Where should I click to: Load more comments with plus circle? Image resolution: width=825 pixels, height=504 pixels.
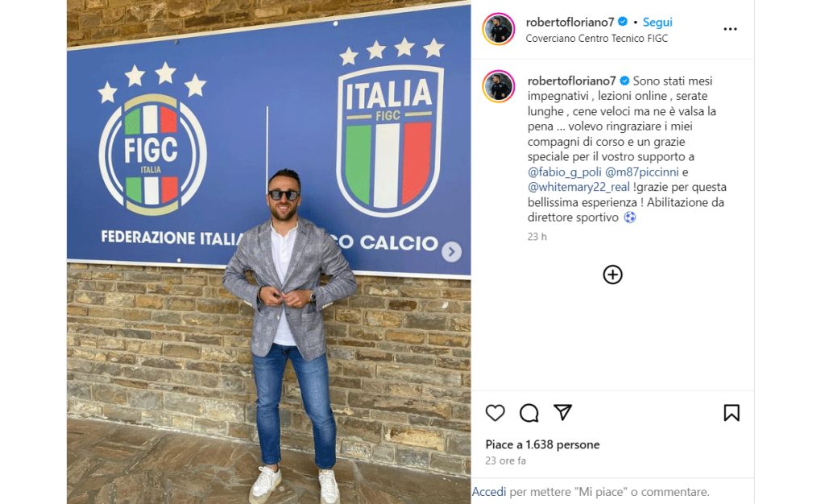[612, 275]
